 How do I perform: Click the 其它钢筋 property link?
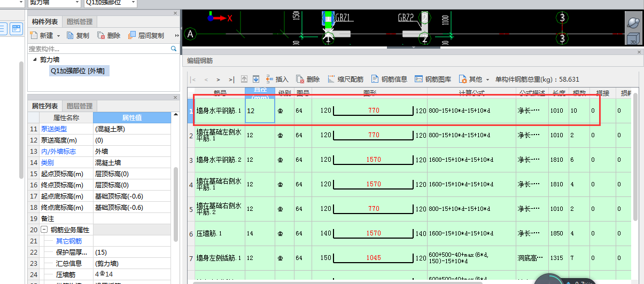[69, 241]
